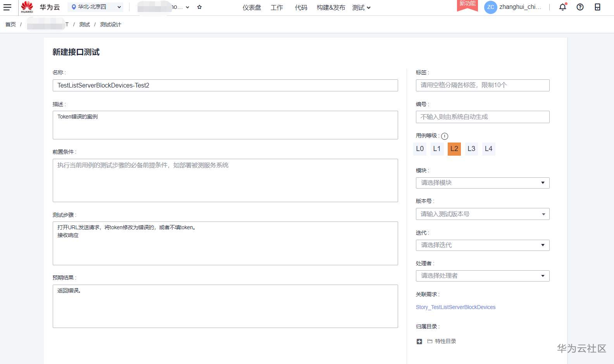Click the 新功能 ribbon badge
Image resolution: width=614 pixels, height=364 pixels.
467,5
